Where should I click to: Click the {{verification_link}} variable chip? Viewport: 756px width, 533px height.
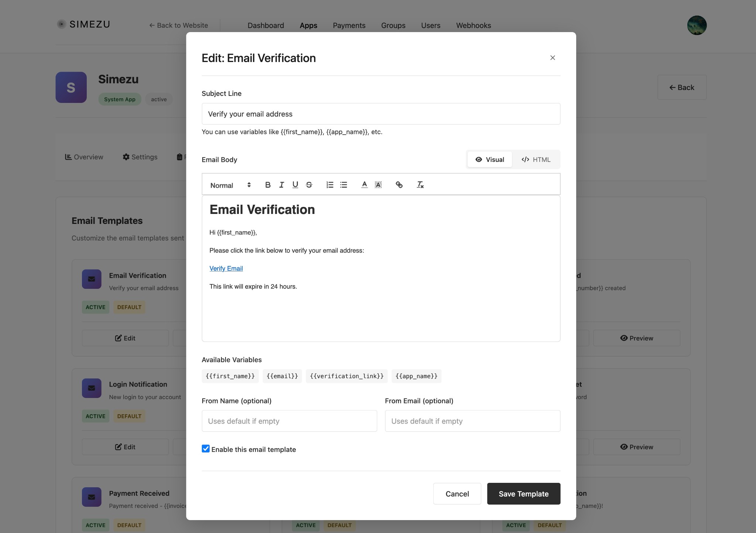pos(347,376)
